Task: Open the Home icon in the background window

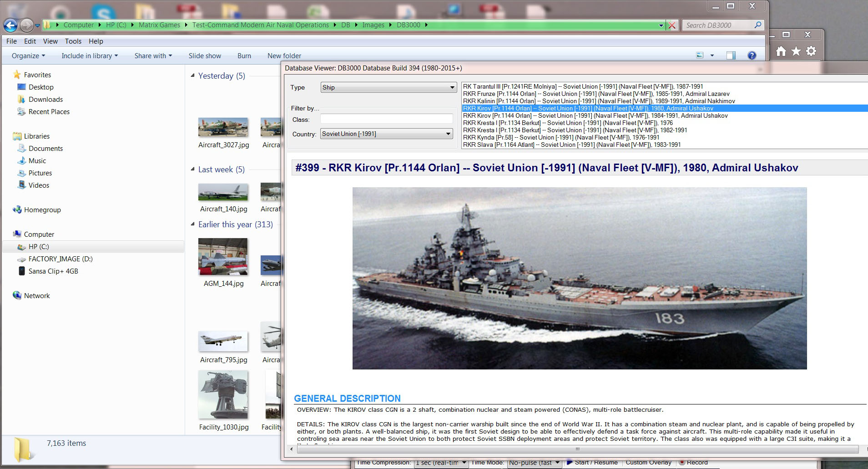Action: pos(781,51)
